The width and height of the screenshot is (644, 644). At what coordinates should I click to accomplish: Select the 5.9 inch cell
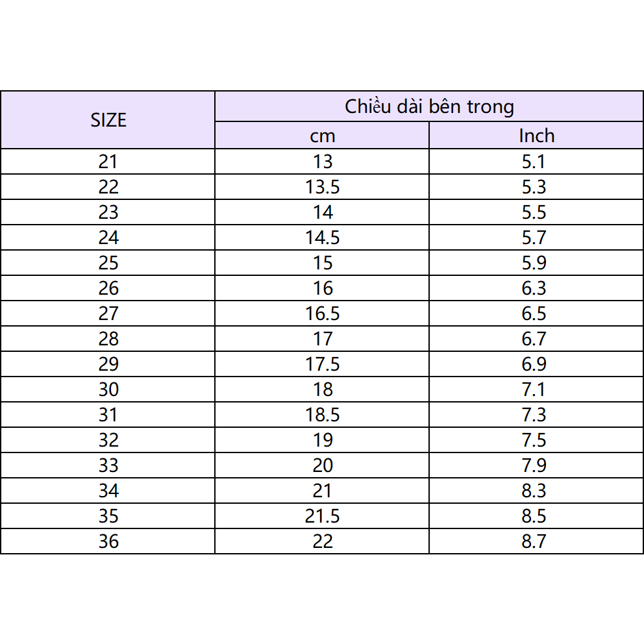tap(534, 263)
